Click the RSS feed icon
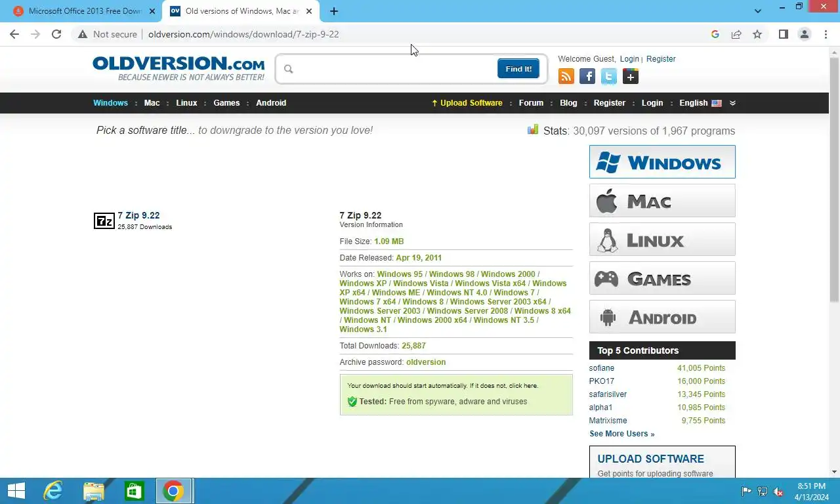840x504 pixels. tap(566, 77)
